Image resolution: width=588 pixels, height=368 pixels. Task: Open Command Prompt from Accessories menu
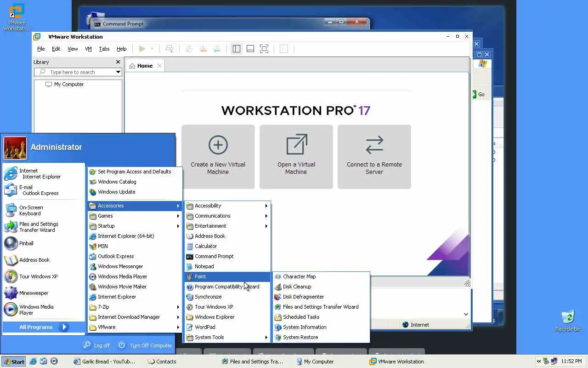pyautogui.click(x=227, y=256)
